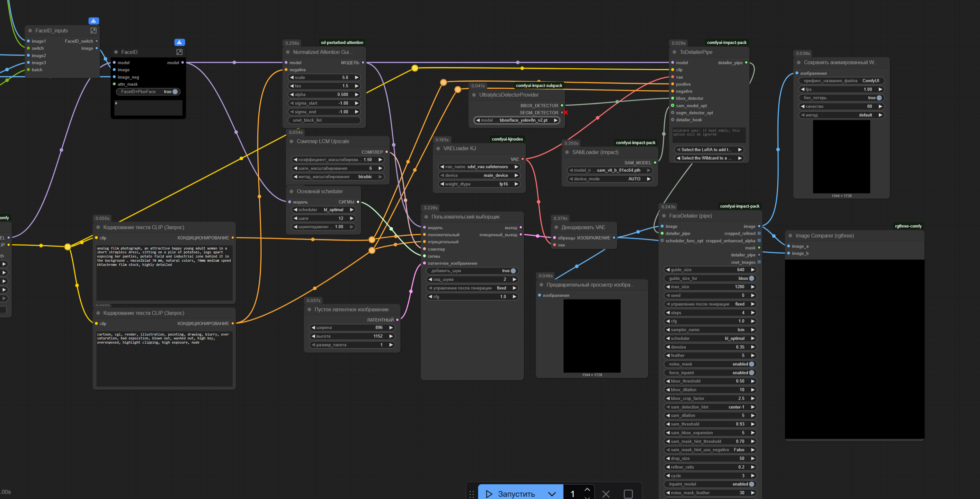Toggle the force_inpaint enabled switch
This screenshot has height=499, width=980.
751,373
